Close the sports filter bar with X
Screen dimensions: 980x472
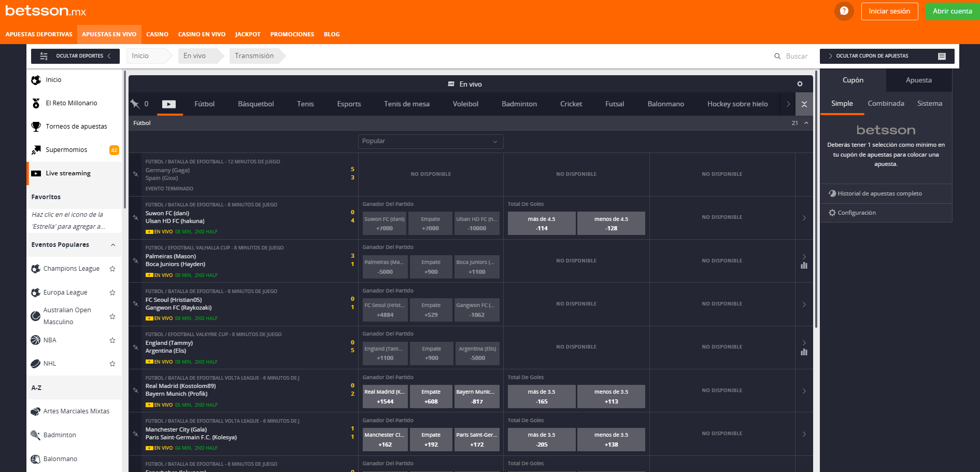coord(804,104)
